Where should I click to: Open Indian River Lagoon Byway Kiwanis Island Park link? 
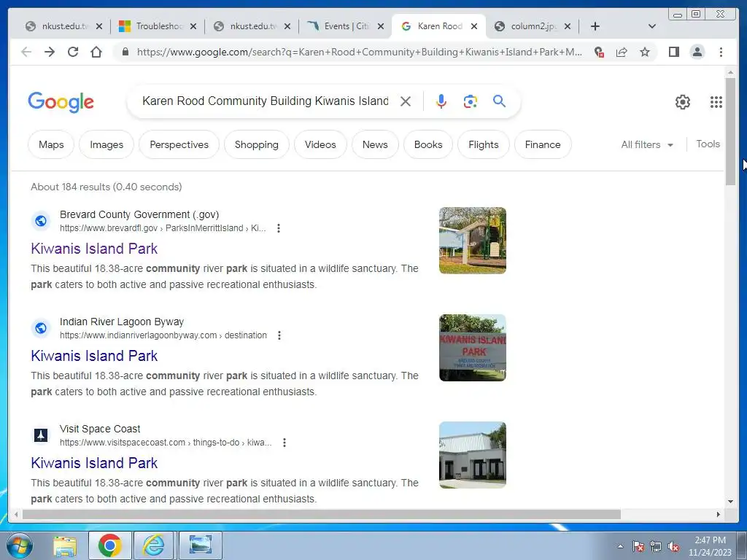94,356
